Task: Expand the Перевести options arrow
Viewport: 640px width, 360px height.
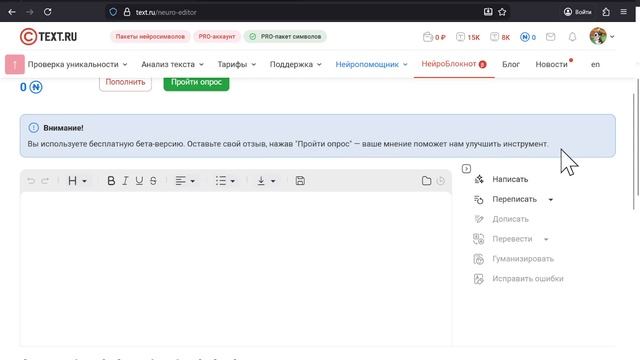Action: pos(546,239)
